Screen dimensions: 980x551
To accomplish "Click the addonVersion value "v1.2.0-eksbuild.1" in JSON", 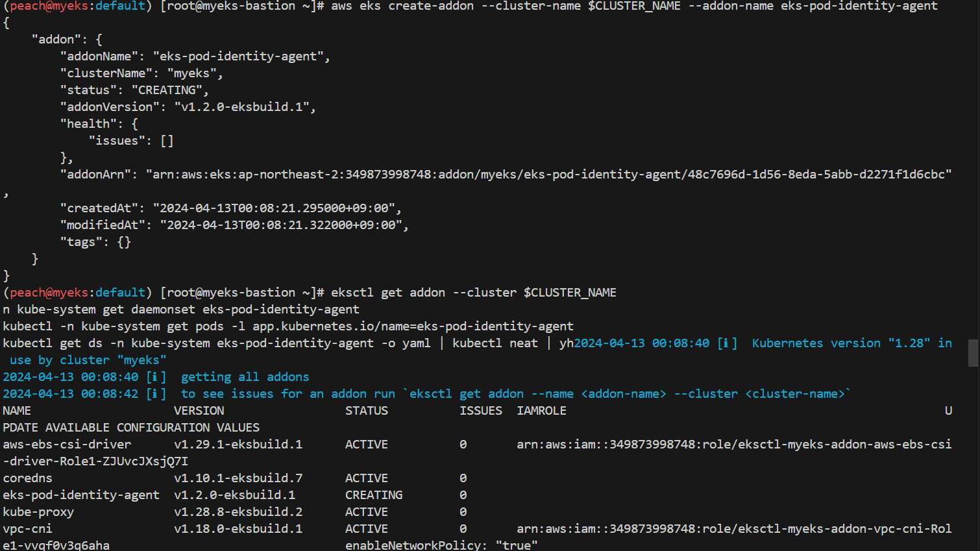I will 241,107.
